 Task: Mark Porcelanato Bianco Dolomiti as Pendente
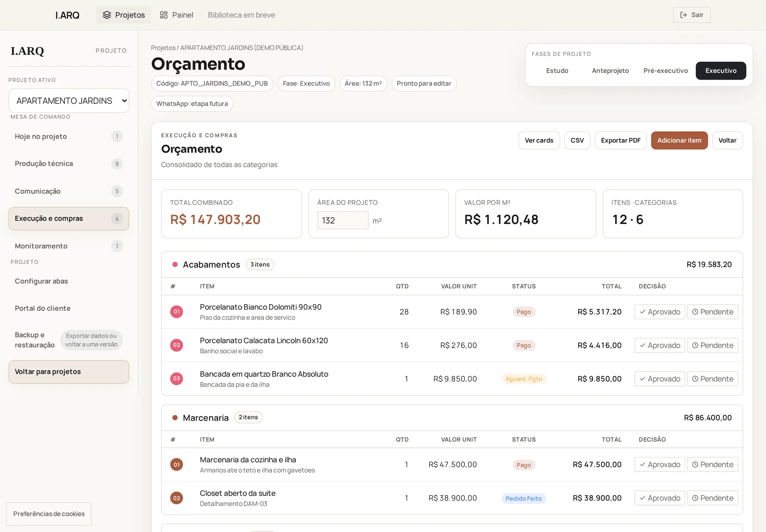point(713,312)
